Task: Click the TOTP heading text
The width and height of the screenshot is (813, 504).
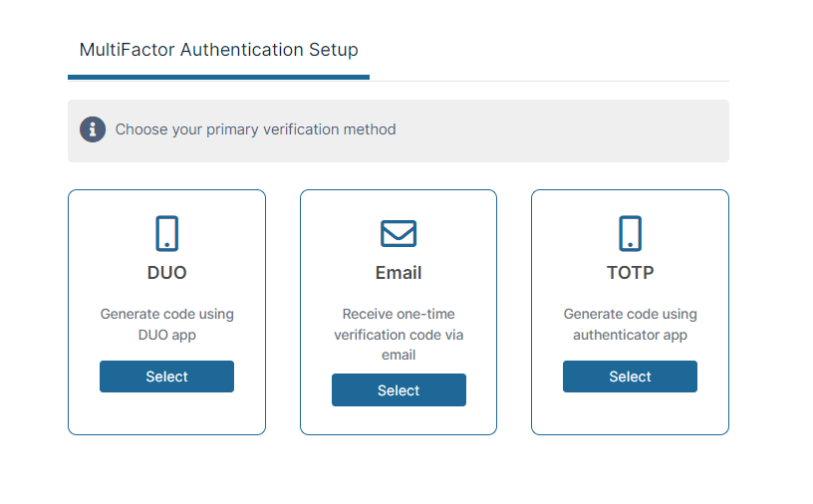Action: (630, 272)
